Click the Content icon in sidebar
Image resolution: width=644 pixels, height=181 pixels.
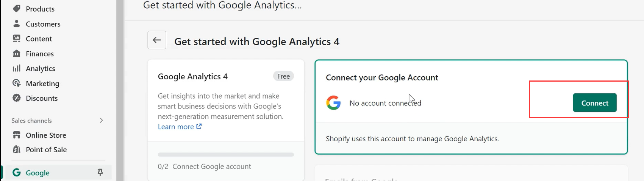click(17, 39)
